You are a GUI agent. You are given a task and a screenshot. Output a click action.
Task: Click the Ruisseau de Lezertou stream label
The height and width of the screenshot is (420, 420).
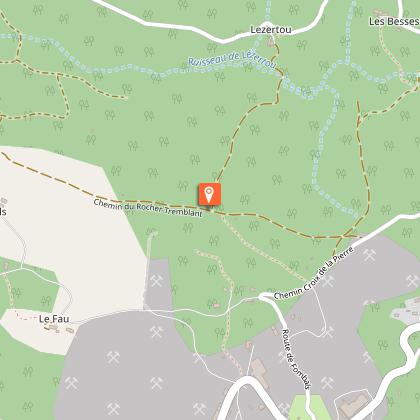pyautogui.click(x=232, y=60)
